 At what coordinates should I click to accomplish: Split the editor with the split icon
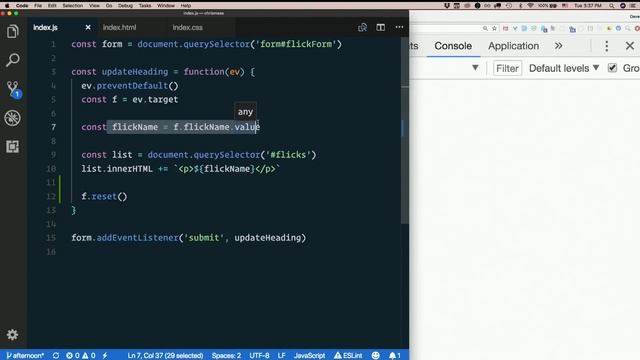tap(380, 27)
